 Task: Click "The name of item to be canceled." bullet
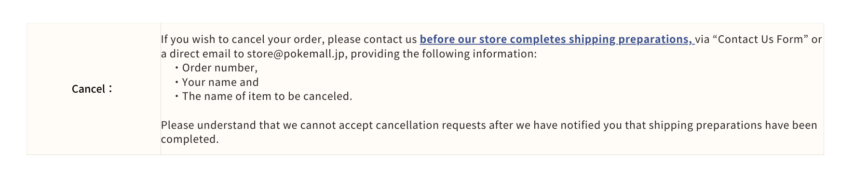(x=267, y=96)
